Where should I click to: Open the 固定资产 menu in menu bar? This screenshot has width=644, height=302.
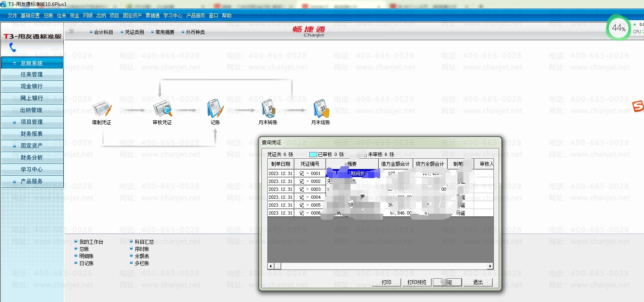(x=132, y=15)
